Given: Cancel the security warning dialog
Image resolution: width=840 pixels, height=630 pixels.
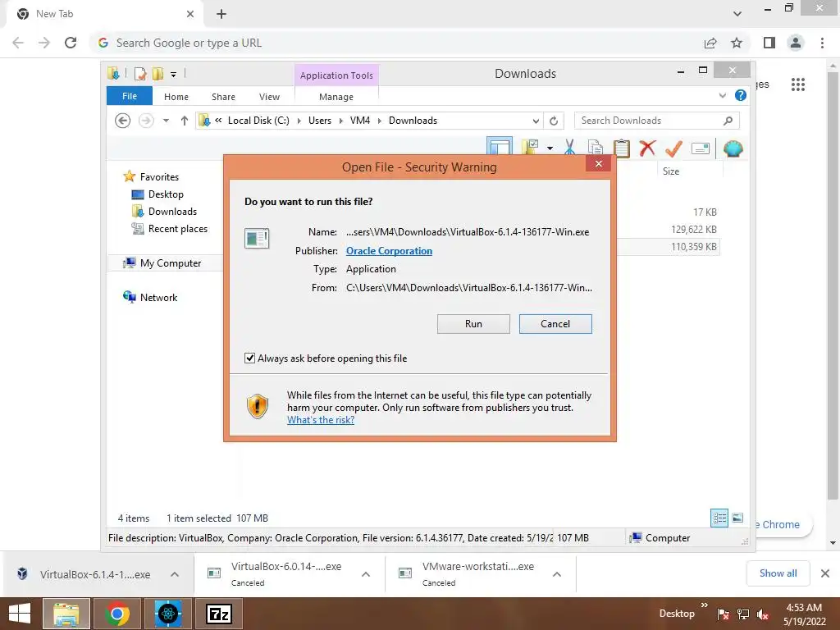Looking at the screenshot, I should coord(555,324).
